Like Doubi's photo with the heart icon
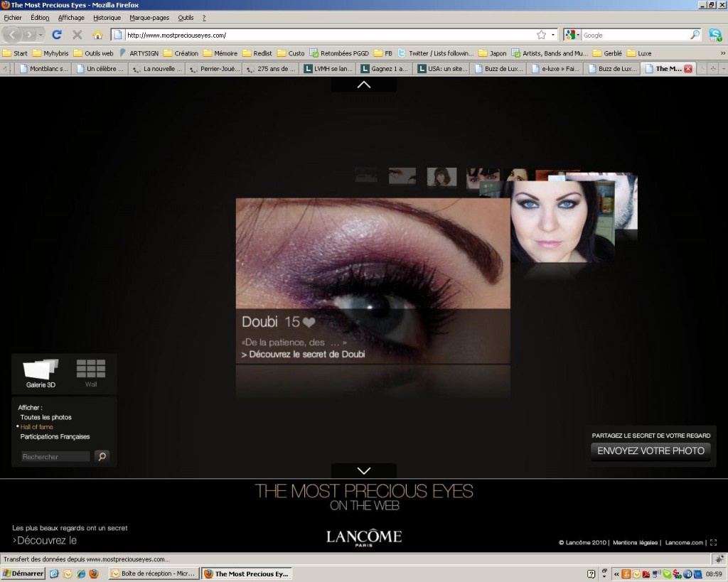728x582 pixels. point(309,322)
